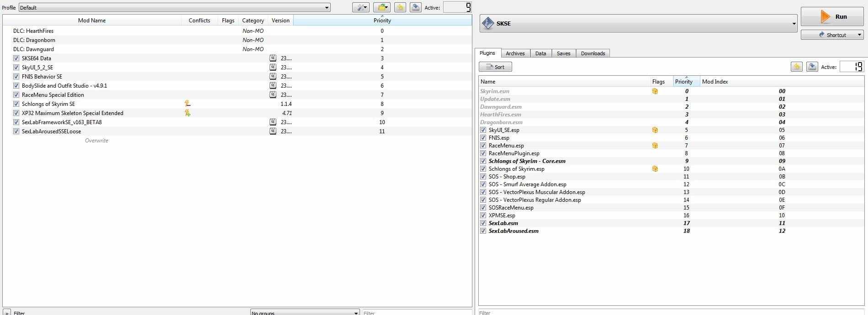868x315 pixels.
Task: Select the DLC: Dragonborn mod row
Action: coord(237,40)
